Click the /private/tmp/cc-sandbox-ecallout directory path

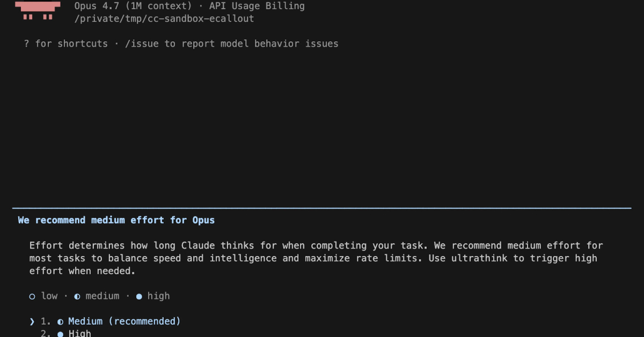tap(164, 19)
